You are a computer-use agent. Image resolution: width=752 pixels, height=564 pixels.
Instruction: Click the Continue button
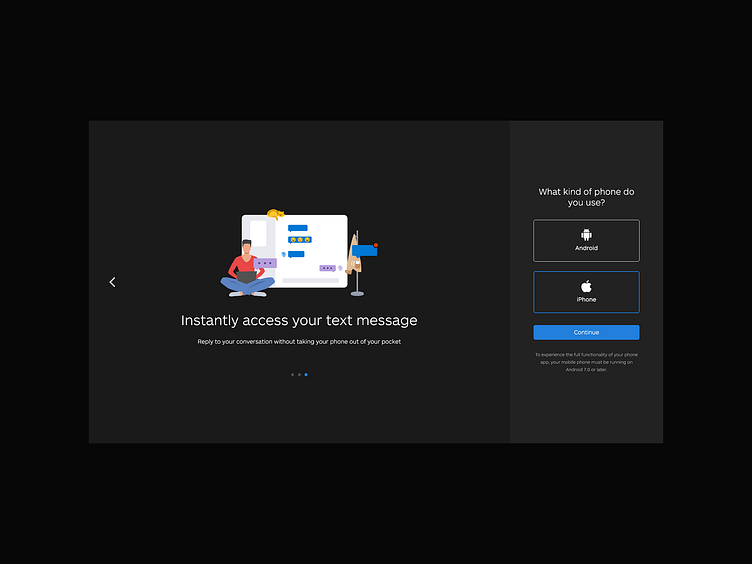(x=586, y=332)
